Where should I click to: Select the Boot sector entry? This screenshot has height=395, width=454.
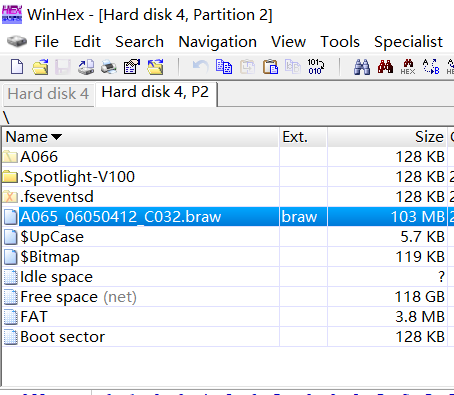(x=62, y=337)
